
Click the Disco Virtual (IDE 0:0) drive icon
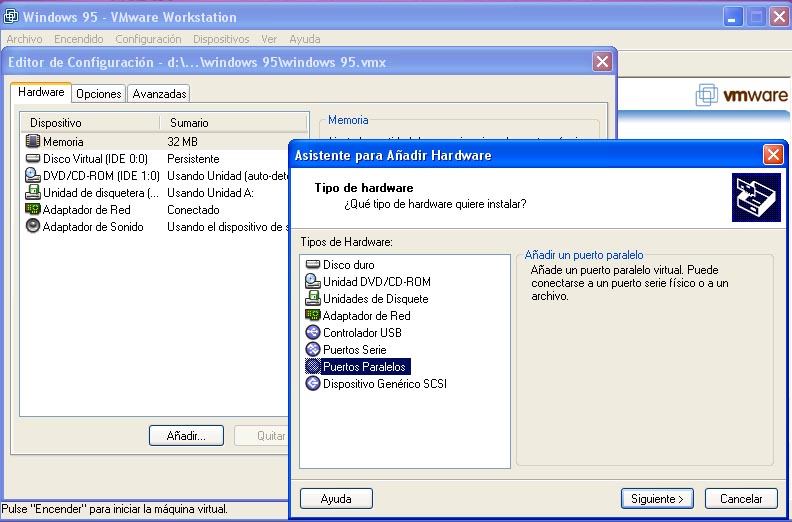33,158
